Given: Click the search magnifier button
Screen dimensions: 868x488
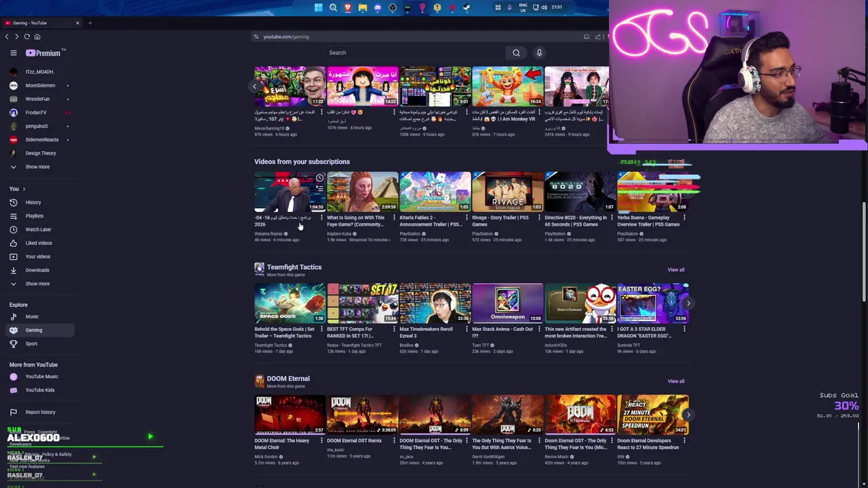Looking at the screenshot, I should (x=516, y=53).
